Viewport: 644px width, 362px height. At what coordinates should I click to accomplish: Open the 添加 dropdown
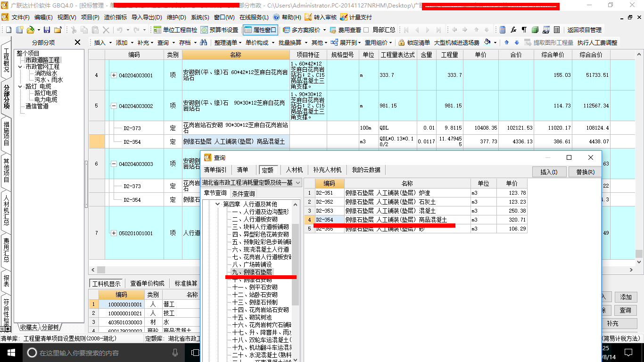click(x=125, y=42)
